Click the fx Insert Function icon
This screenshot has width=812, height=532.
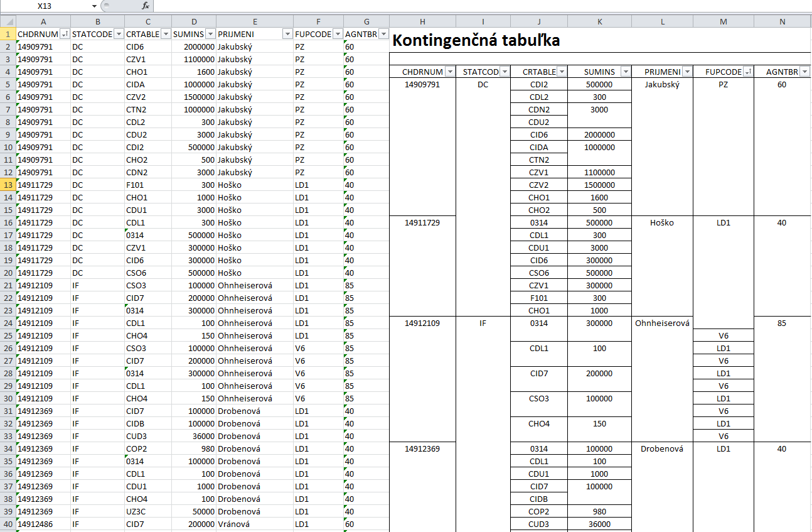pyautogui.click(x=146, y=6)
